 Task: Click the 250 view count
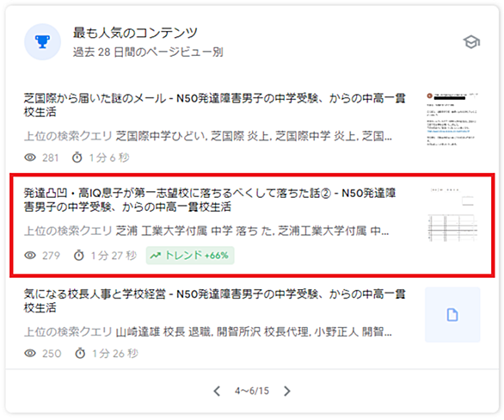(52, 354)
